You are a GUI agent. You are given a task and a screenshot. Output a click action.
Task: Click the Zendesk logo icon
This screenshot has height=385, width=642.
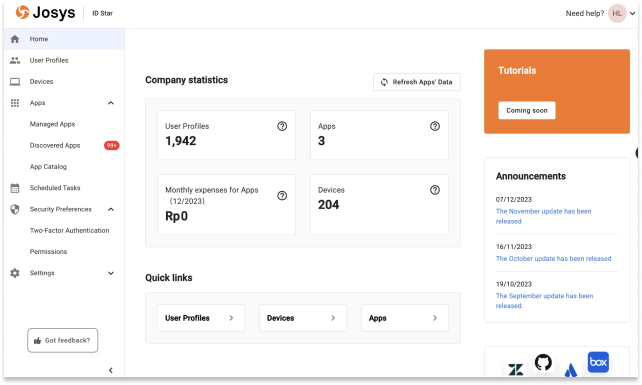pyautogui.click(x=515, y=369)
